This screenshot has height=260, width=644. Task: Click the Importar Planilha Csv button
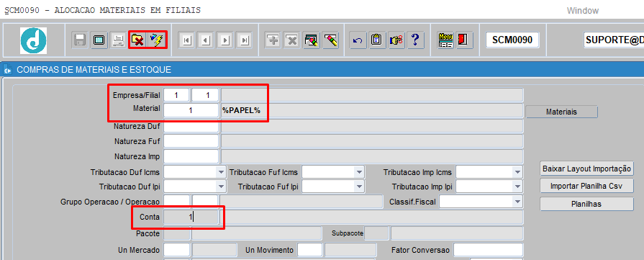pyautogui.click(x=586, y=186)
